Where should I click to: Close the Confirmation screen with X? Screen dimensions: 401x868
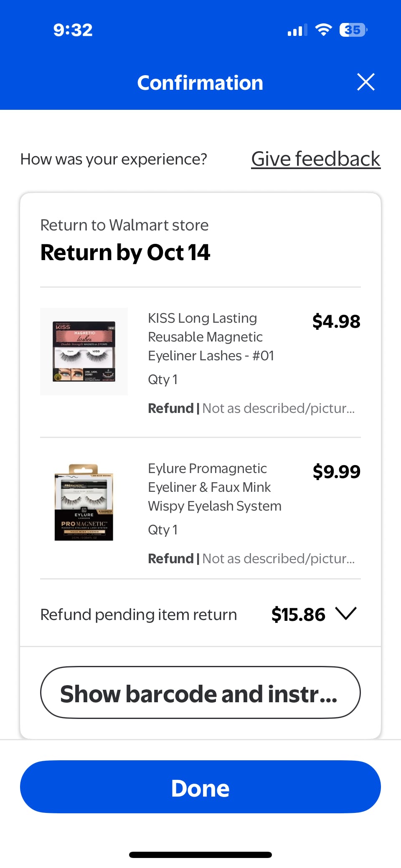point(365,82)
